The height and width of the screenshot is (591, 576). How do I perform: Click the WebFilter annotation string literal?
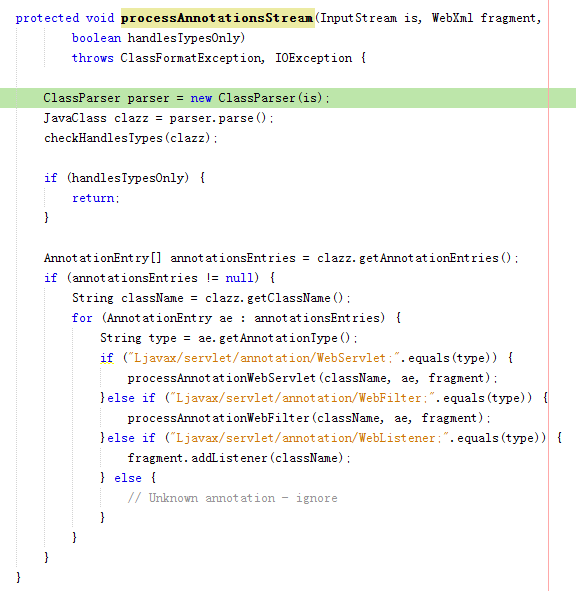click(x=302, y=398)
